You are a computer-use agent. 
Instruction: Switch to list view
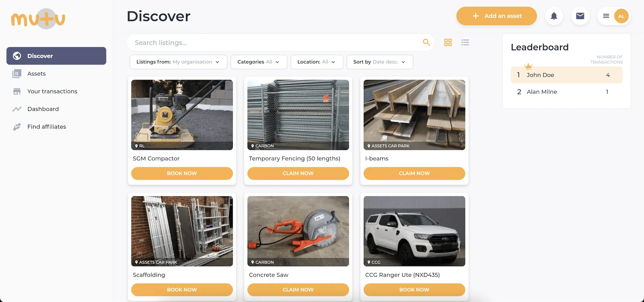tap(465, 42)
